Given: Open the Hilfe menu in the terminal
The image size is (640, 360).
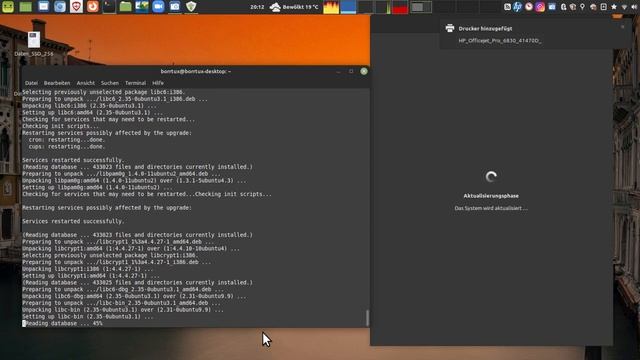Looking at the screenshot, I should pyautogui.click(x=158, y=83).
